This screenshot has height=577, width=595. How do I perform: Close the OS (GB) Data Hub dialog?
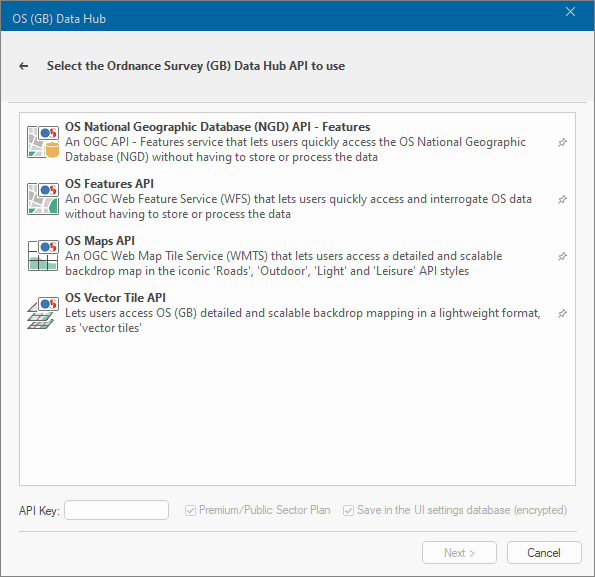[x=570, y=12]
